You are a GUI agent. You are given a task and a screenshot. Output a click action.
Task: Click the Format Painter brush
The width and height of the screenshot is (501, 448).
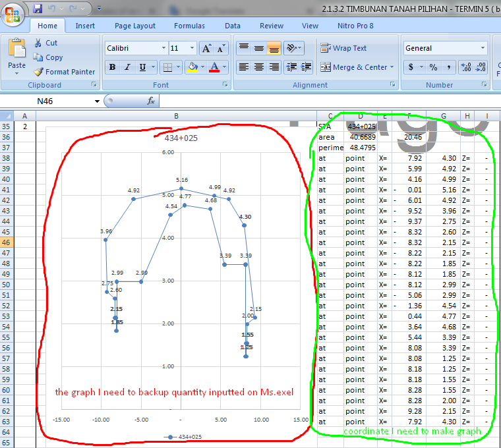point(64,72)
